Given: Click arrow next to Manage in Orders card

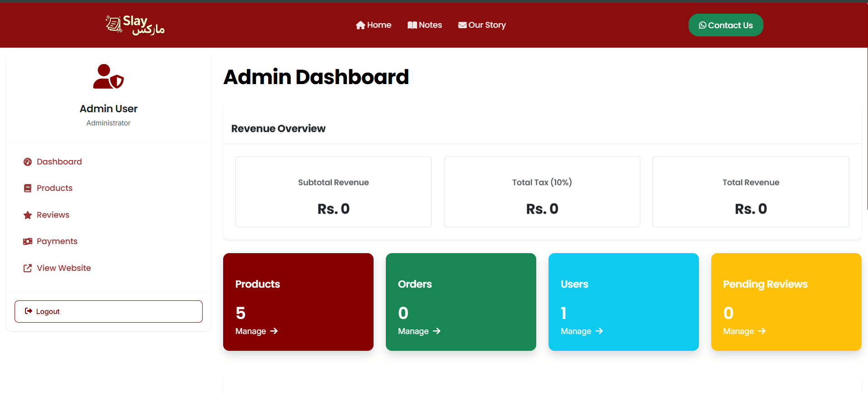Looking at the screenshot, I should [437, 331].
